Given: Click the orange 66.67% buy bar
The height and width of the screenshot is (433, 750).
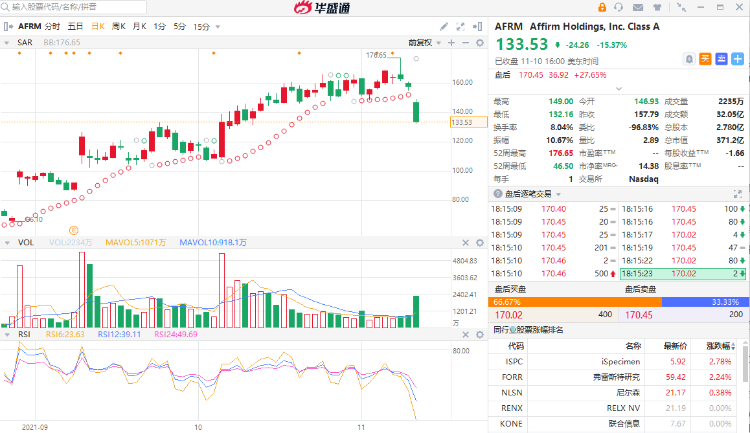Looking at the screenshot, I should (x=575, y=302).
